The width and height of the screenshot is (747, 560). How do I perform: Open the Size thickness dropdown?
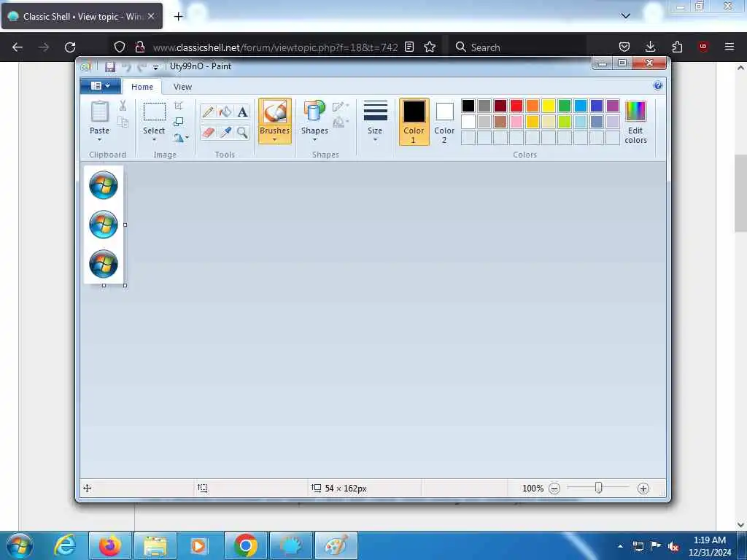376,121
